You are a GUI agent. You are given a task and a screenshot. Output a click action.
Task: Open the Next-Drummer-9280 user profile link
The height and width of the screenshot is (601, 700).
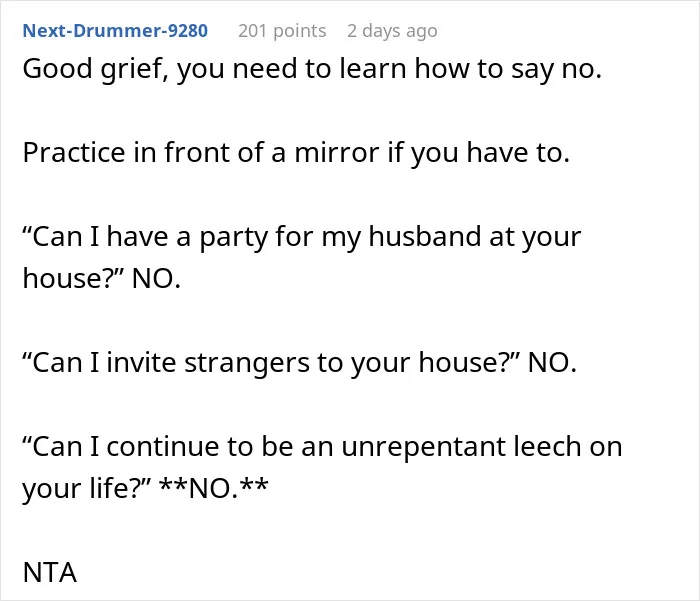pos(115,31)
